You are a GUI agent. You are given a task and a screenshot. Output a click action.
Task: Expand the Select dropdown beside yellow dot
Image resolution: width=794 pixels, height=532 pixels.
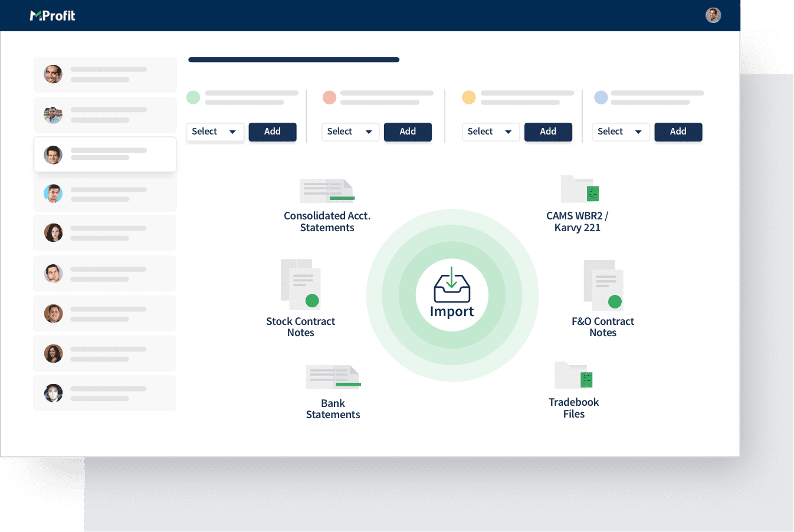tap(490, 132)
